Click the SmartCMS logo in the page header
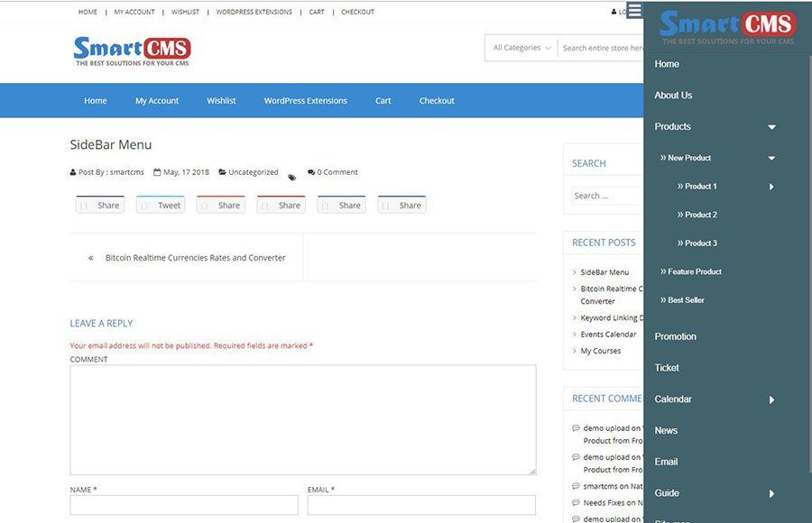812x523 pixels. click(x=132, y=51)
